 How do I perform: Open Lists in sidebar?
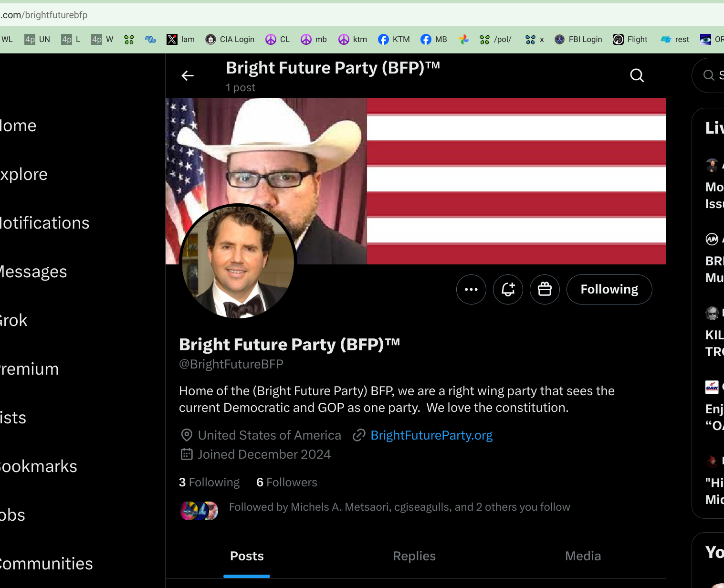click(x=12, y=418)
